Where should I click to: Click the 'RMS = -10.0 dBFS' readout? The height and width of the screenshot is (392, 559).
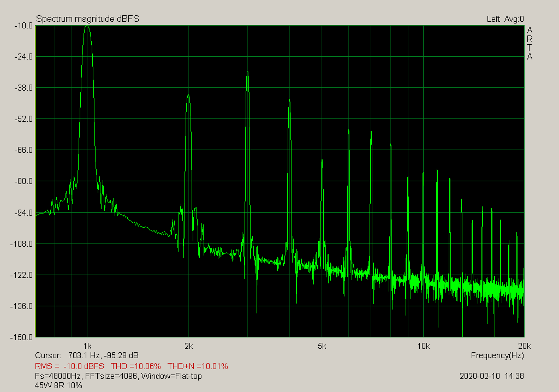[x=69, y=366]
